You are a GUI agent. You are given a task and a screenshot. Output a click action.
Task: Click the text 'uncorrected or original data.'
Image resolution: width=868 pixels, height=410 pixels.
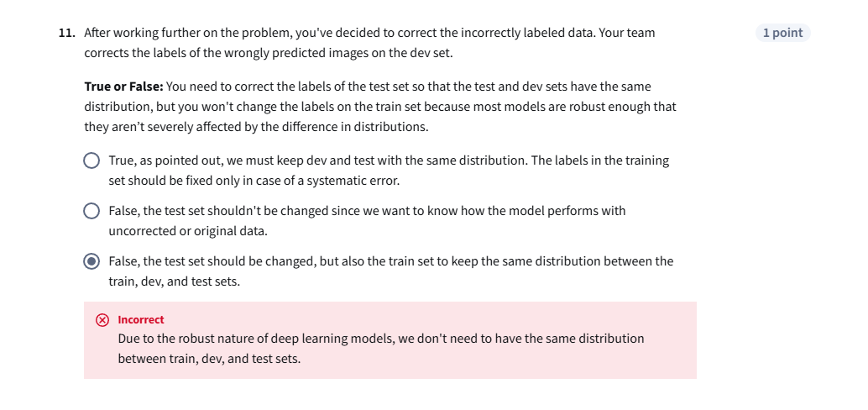188,231
